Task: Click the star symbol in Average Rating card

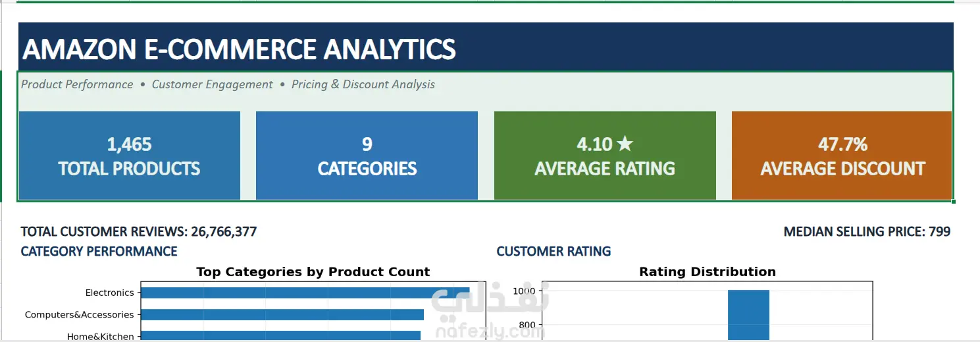Action: coord(625,144)
